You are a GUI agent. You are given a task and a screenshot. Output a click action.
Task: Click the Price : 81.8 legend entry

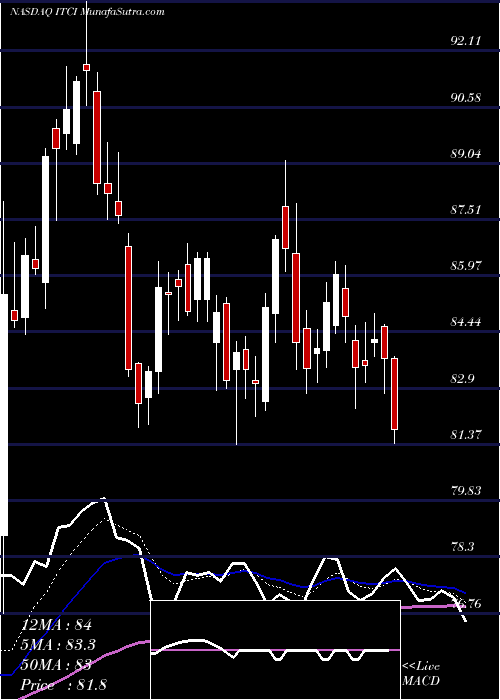click(63, 685)
